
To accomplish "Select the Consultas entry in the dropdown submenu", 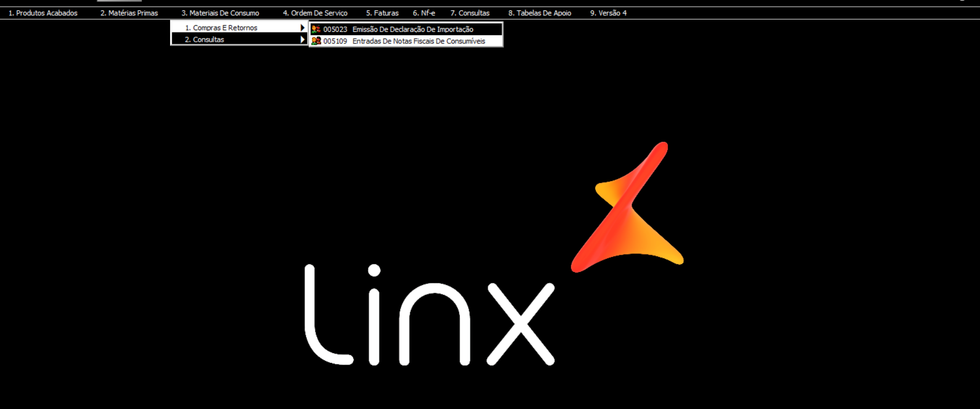I will [x=239, y=39].
